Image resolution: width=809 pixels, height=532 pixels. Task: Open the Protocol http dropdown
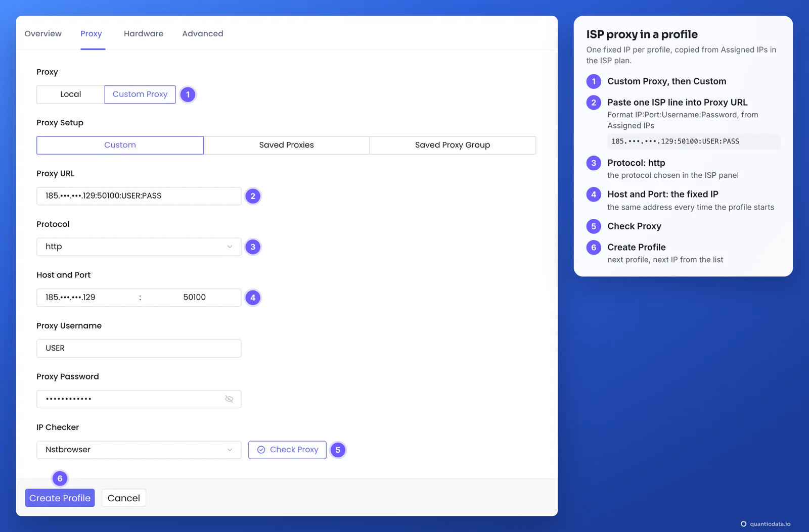pyautogui.click(x=139, y=247)
